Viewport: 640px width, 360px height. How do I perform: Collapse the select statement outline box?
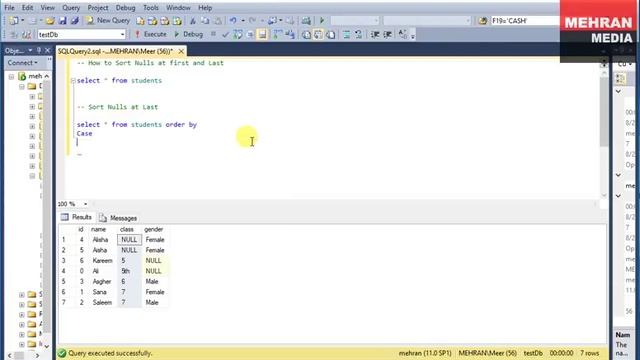(73, 81)
